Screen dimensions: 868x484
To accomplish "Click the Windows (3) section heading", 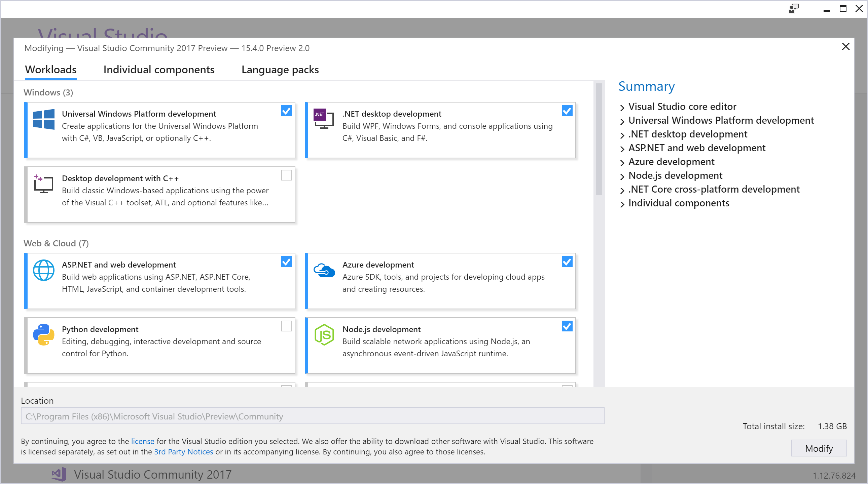I will pyautogui.click(x=48, y=92).
